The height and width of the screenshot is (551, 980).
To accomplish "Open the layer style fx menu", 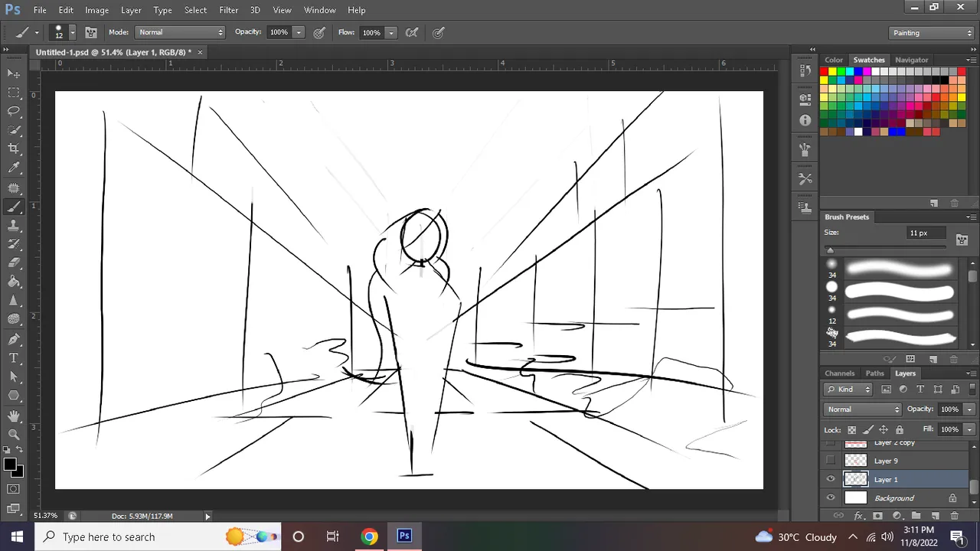I will coord(858,516).
